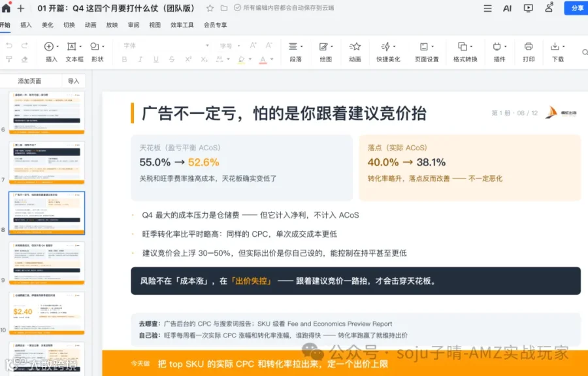Open a new tab with plus icon
Image resolution: width=588 pixels, height=376 pixels.
(21, 9)
